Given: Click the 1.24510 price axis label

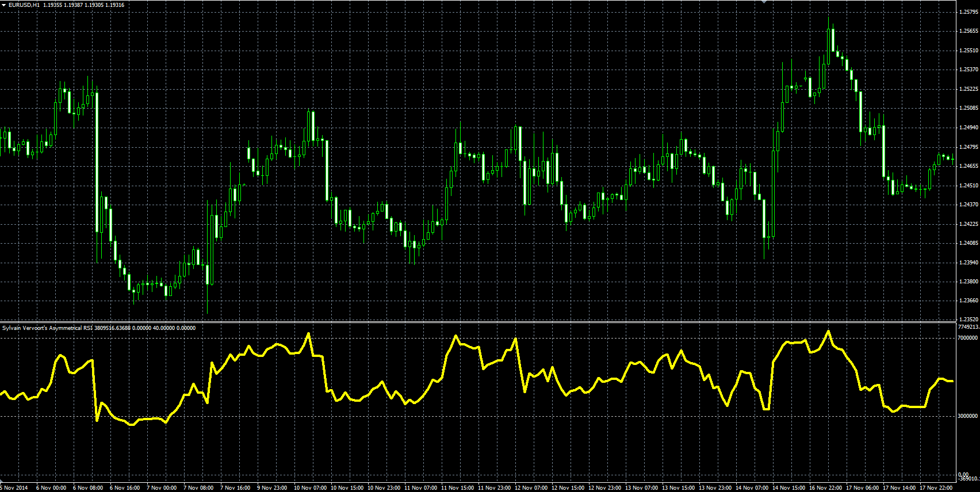Looking at the screenshot, I should click(x=969, y=186).
